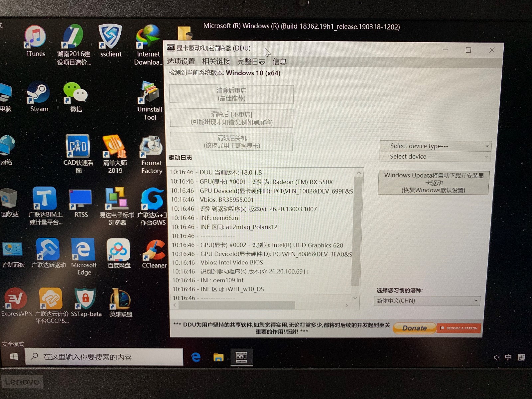Click the log horizontal scrollbar left arrow
Screen dimensions: 532x399
[175, 305]
